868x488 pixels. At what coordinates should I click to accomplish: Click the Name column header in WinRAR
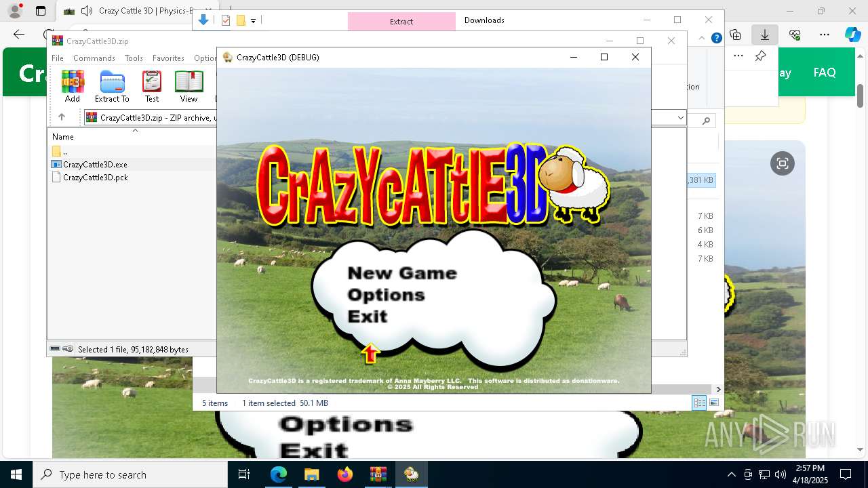pos(63,137)
